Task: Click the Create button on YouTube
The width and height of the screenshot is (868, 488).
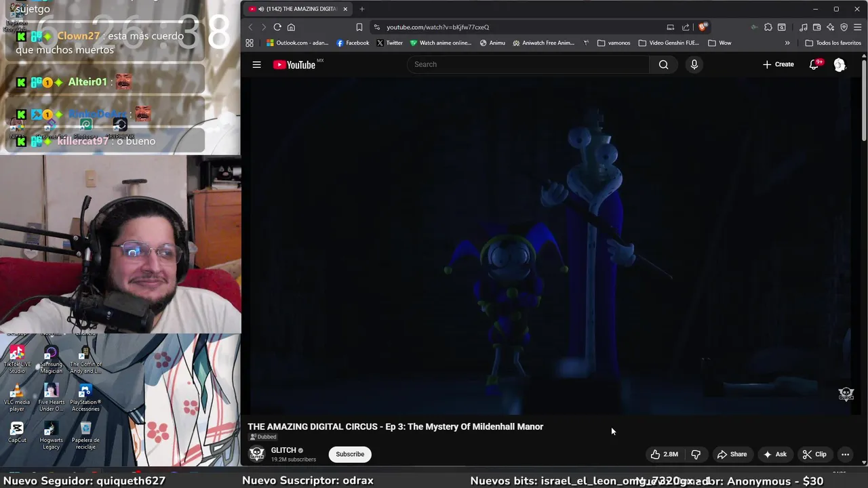Action: 778,64
